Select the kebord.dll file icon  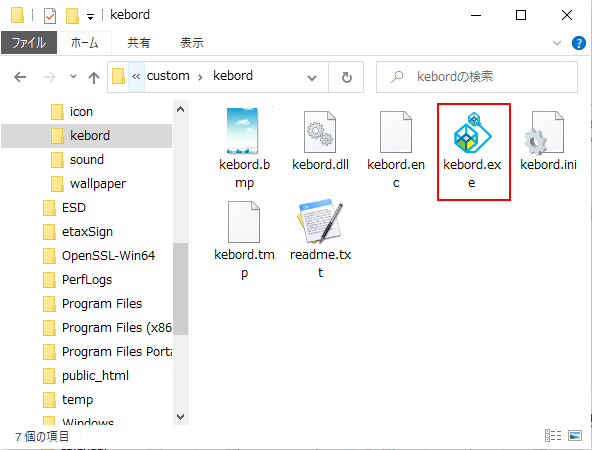tap(320, 132)
